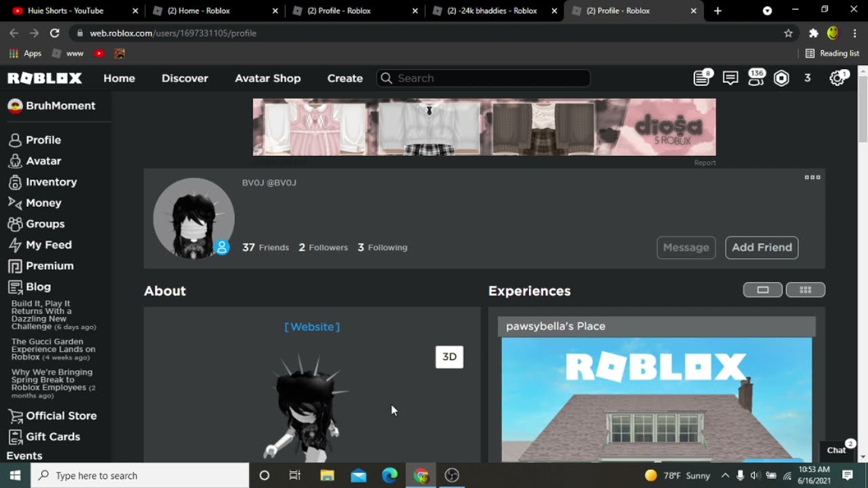
Task: Open Premium in the left sidebar
Action: click(x=41, y=266)
